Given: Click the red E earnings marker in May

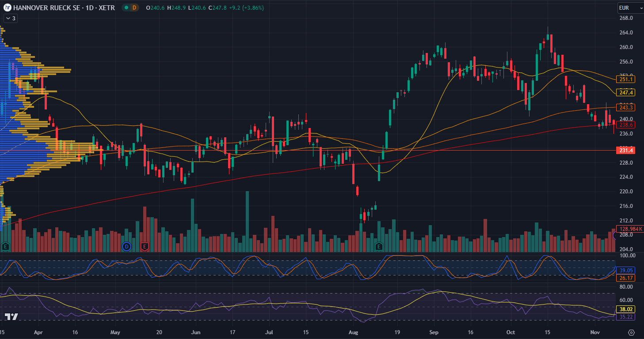Looking at the screenshot, I should click(x=144, y=246).
